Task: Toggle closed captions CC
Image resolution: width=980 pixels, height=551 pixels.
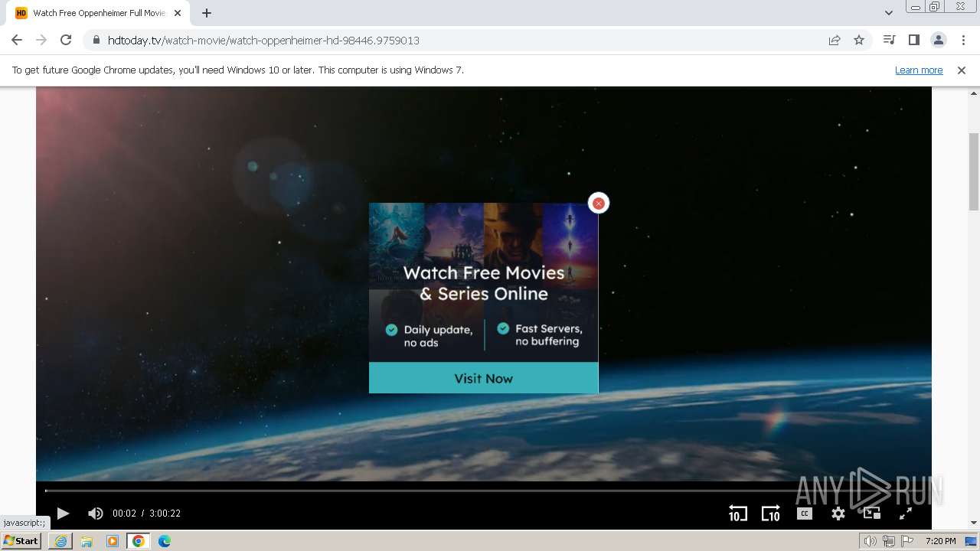Action: click(x=804, y=514)
